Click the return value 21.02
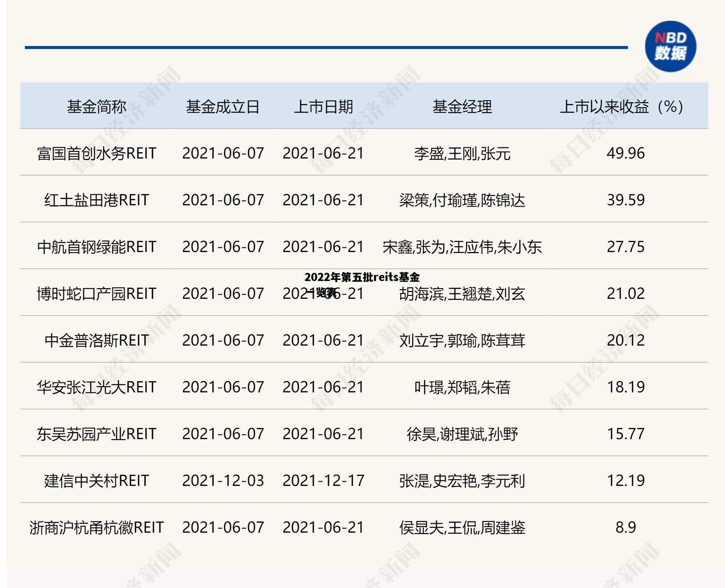725x588 pixels. coord(625,294)
